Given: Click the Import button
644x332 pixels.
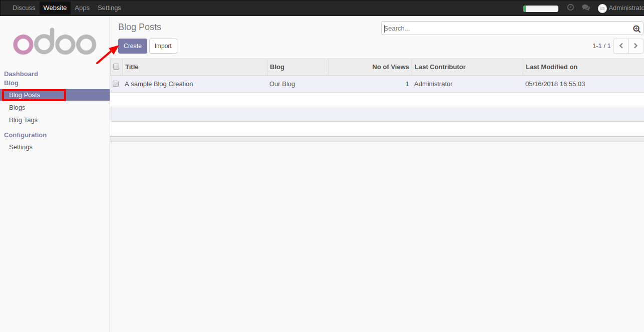Looking at the screenshot, I should 163,46.
